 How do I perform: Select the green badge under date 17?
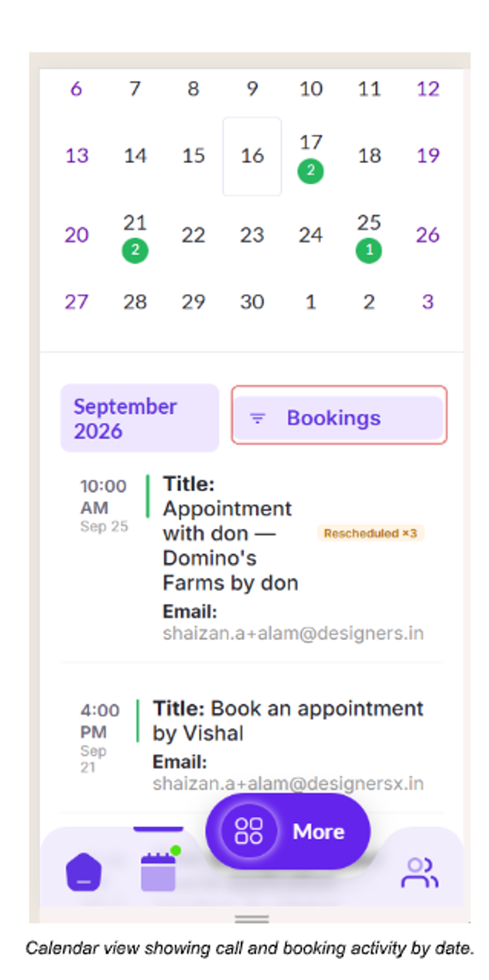(x=311, y=171)
